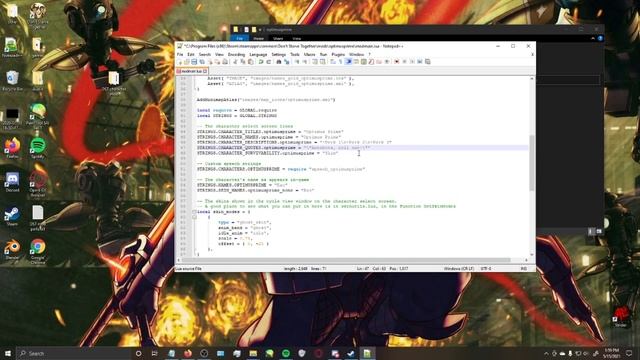Image resolution: width=640 pixels, height=360 pixels.
Task: Click the Zoom Out toolbar icon
Action: (x=304, y=62)
